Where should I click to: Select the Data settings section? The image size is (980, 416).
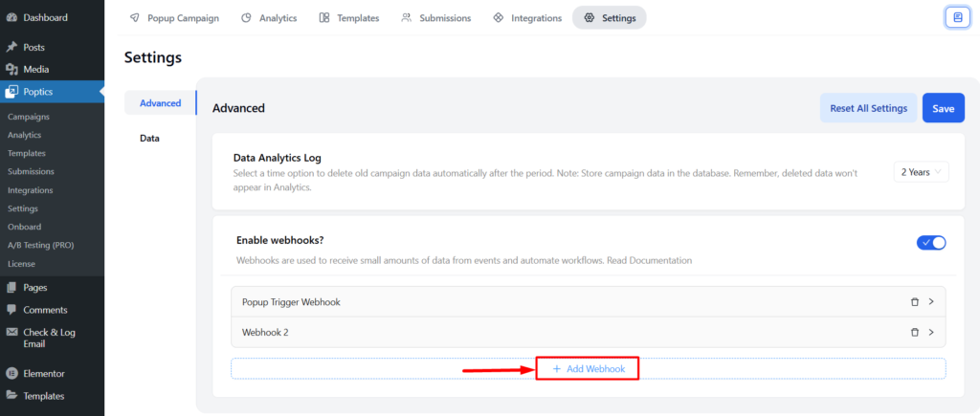(x=149, y=138)
